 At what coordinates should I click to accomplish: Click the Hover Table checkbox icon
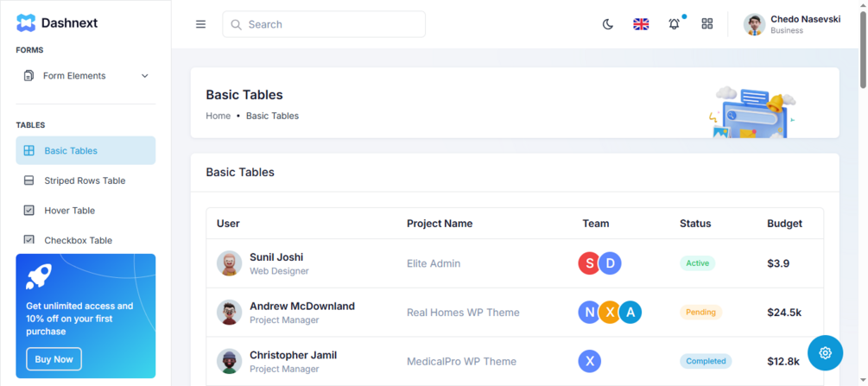[29, 211]
